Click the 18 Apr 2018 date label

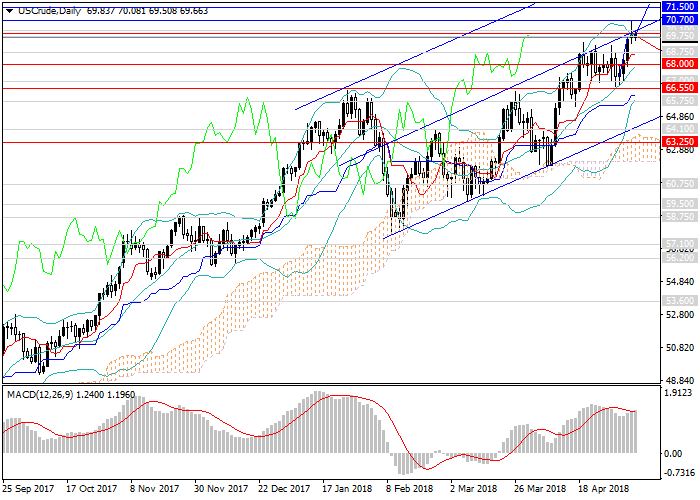click(x=606, y=489)
